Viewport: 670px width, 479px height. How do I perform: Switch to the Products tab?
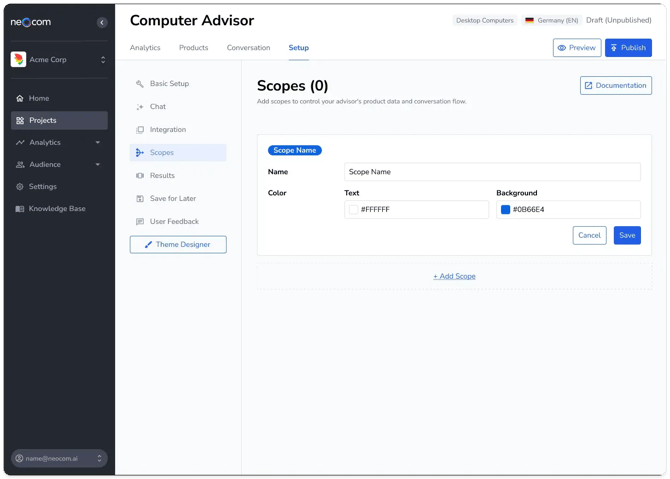(x=193, y=48)
